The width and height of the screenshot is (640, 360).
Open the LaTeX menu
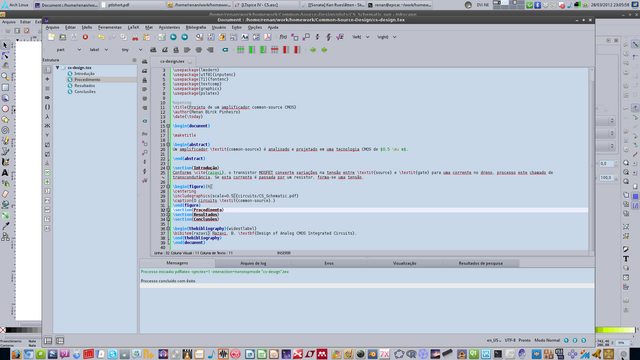tap(133, 27)
